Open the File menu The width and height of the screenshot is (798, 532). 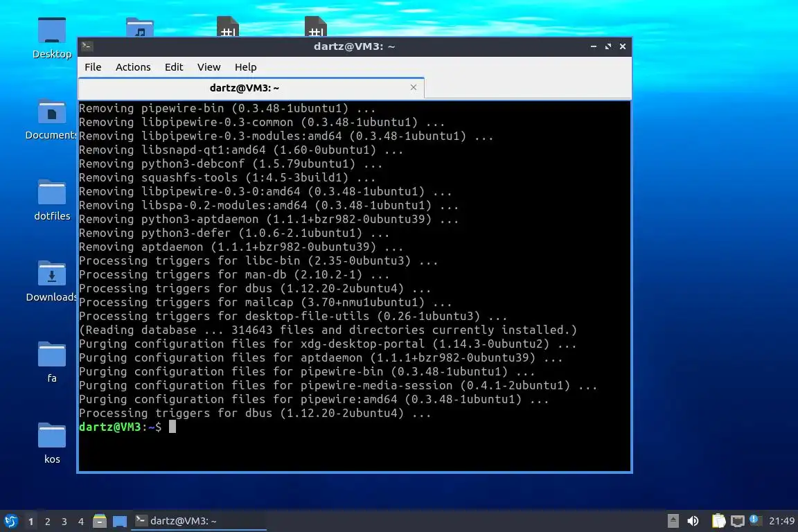pos(93,67)
